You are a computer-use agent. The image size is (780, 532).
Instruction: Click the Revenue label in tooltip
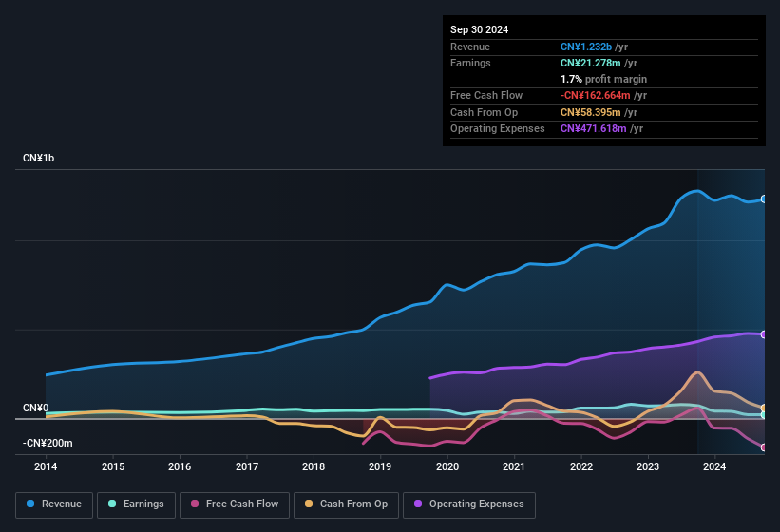click(470, 47)
